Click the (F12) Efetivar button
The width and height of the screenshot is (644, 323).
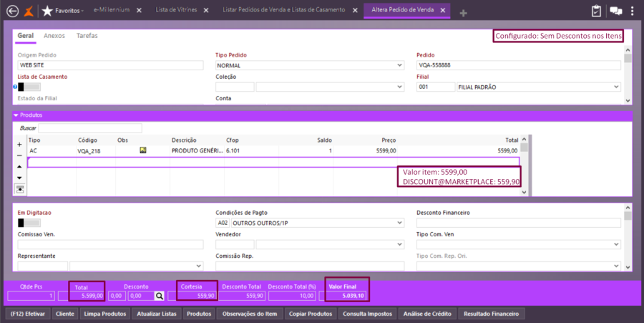pos(28,314)
